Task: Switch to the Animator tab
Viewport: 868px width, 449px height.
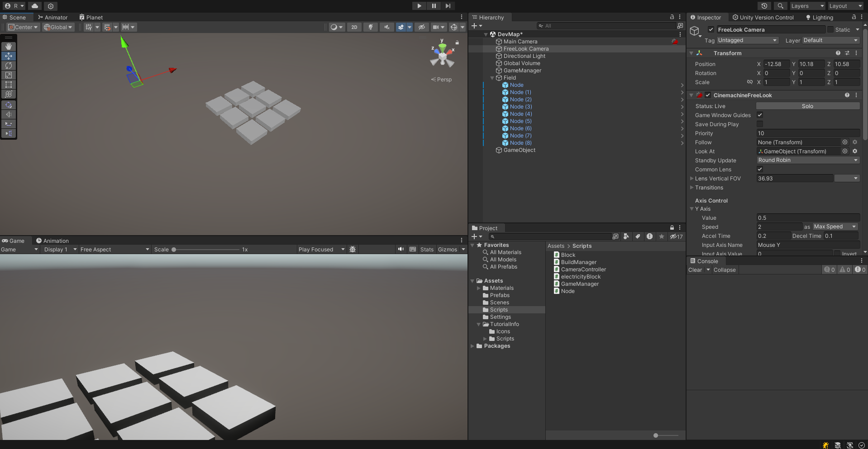Action: tap(53, 17)
